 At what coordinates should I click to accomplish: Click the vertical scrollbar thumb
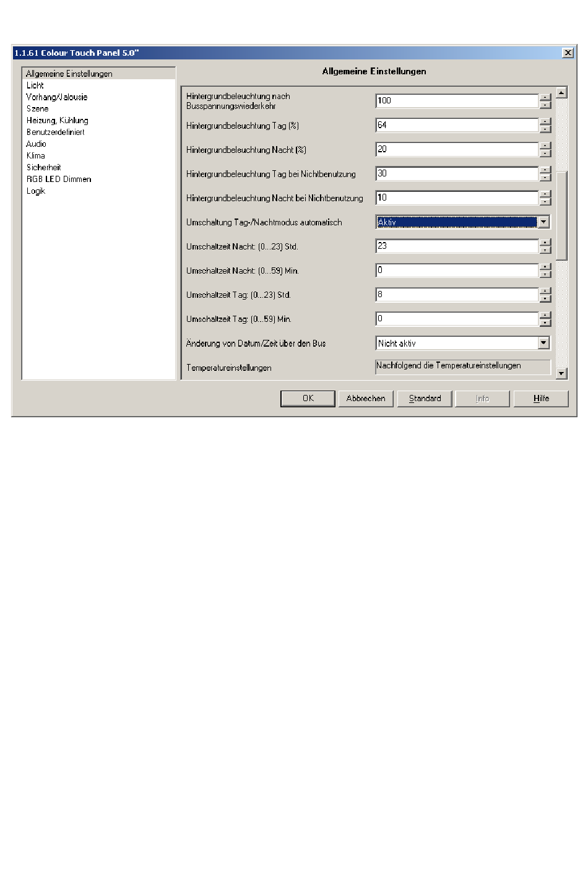[561, 215]
